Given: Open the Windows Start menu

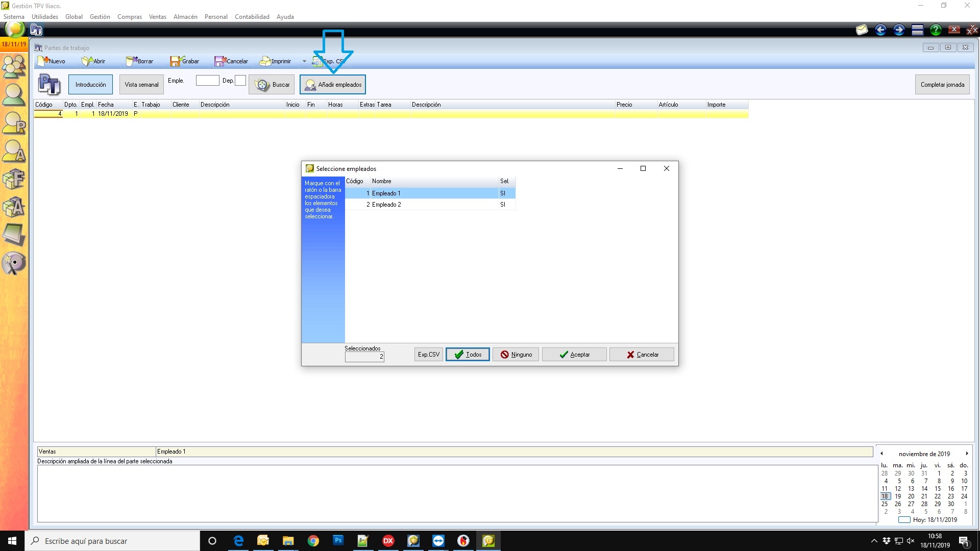Looking at the screenshot, I should point(12,541).
